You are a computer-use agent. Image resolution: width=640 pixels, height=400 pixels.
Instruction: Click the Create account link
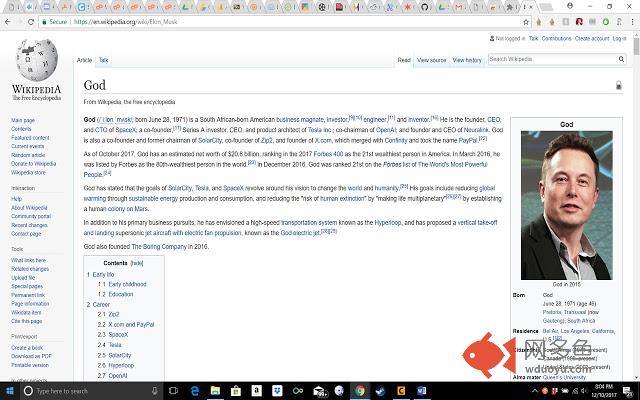[592, 38]
